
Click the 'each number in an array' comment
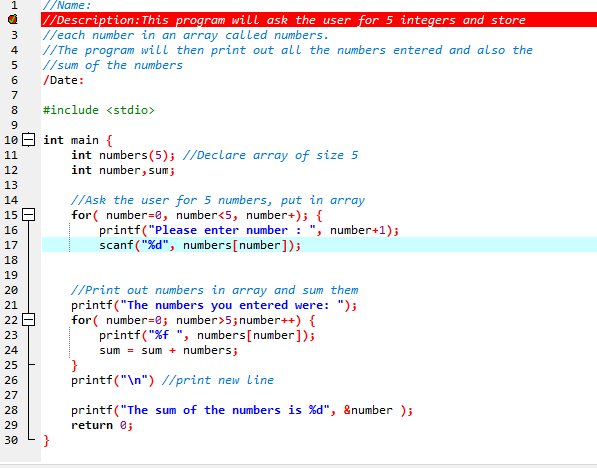pyautogui.click(x=185, y=35)
